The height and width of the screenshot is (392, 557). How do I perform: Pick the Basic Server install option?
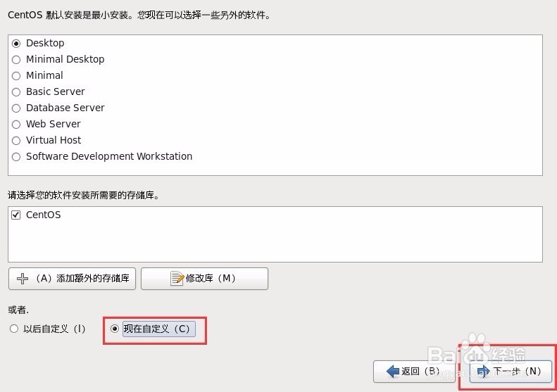tap(16, 92)
